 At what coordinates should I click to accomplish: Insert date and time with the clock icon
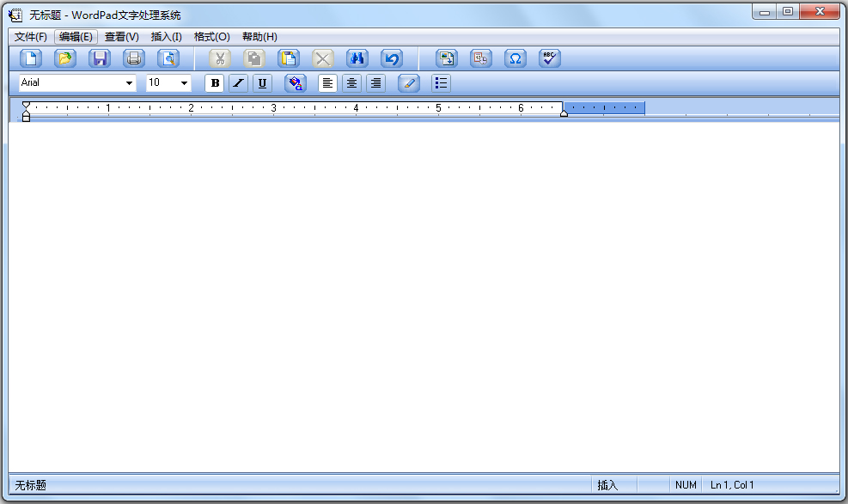click(x=481, y=58)
